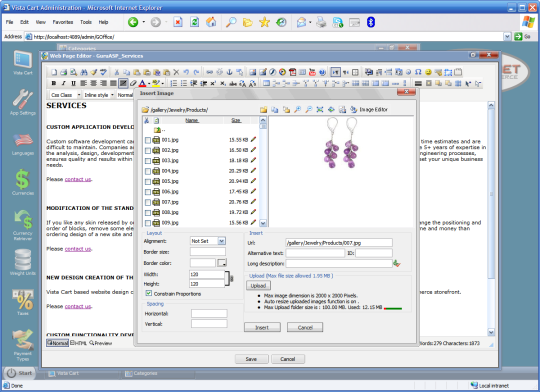Switch to HTML editing tab
This screenshot has height=392, width=540.
(78, 343)
